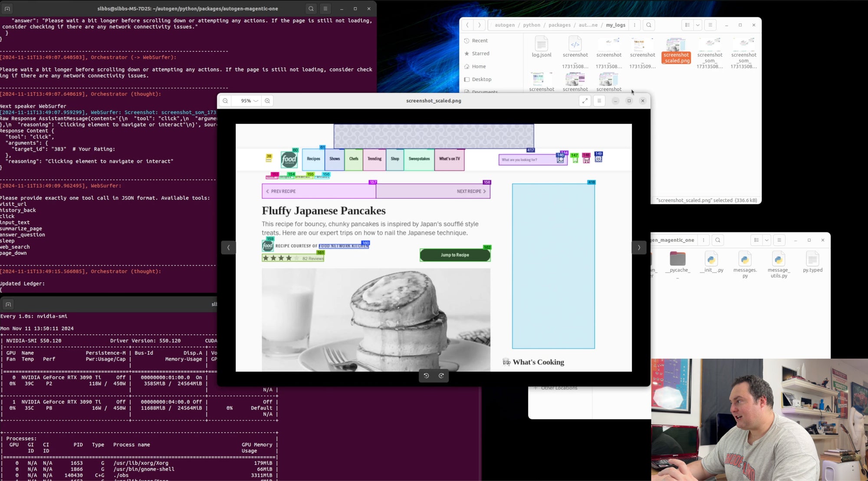The image size is (868, 481).
Task: Zoom out in the image viewer
Action: (x=225, y=101)
